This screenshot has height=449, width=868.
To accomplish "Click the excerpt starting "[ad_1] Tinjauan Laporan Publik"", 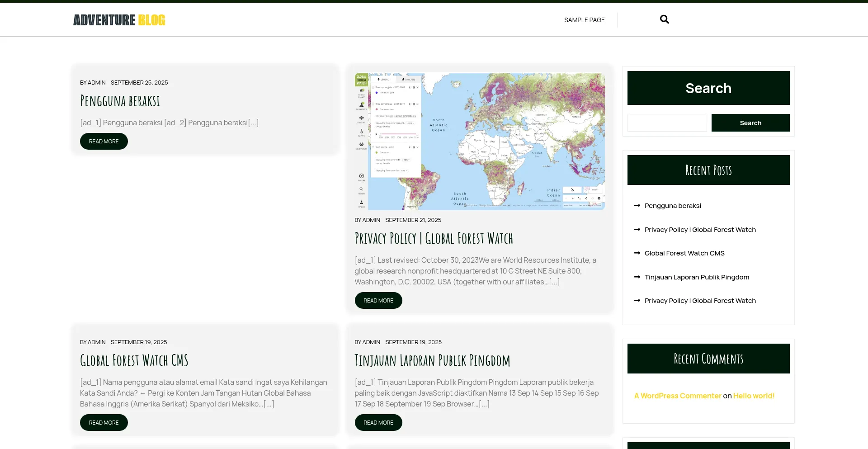I will (477, 393).
